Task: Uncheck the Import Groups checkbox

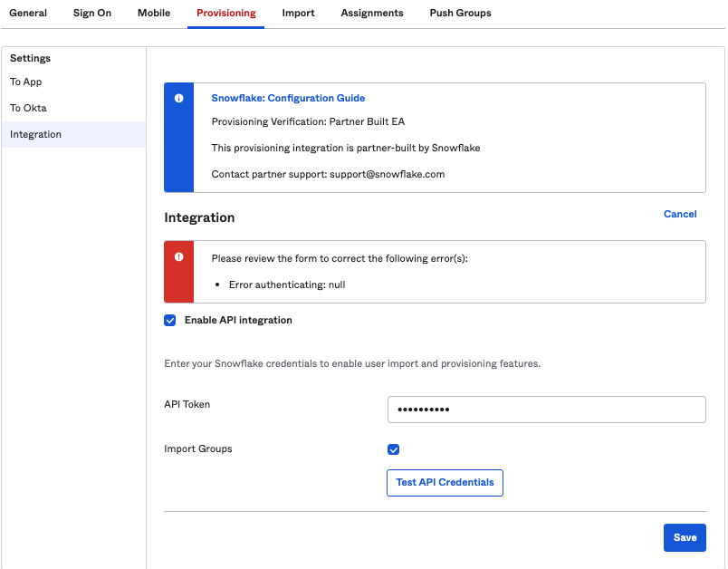Action: pyautogui.click(x=393, y=449)
